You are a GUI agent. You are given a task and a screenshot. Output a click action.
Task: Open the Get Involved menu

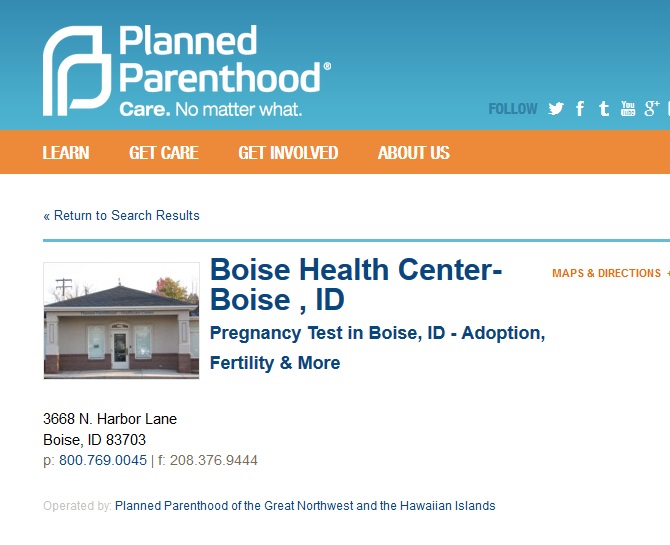coord(288,153)
